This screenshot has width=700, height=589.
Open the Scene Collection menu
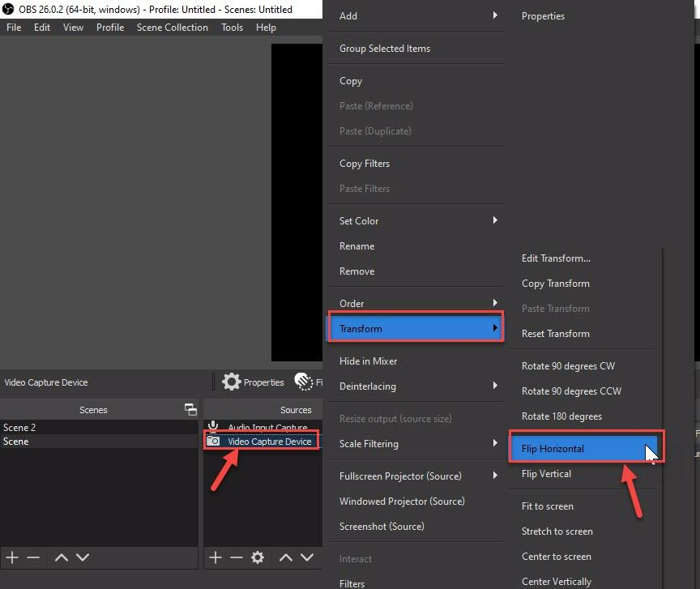(173, 28)
